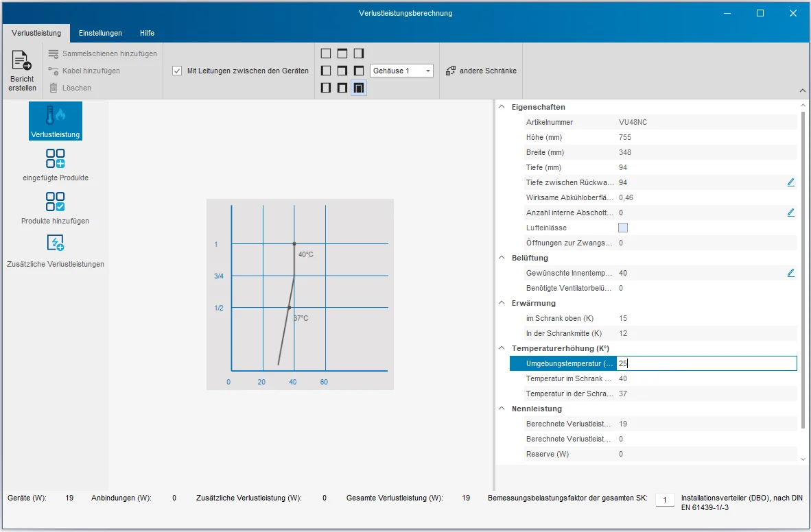Open the Verlustleistung sidebar view

(x=55, y=121)
